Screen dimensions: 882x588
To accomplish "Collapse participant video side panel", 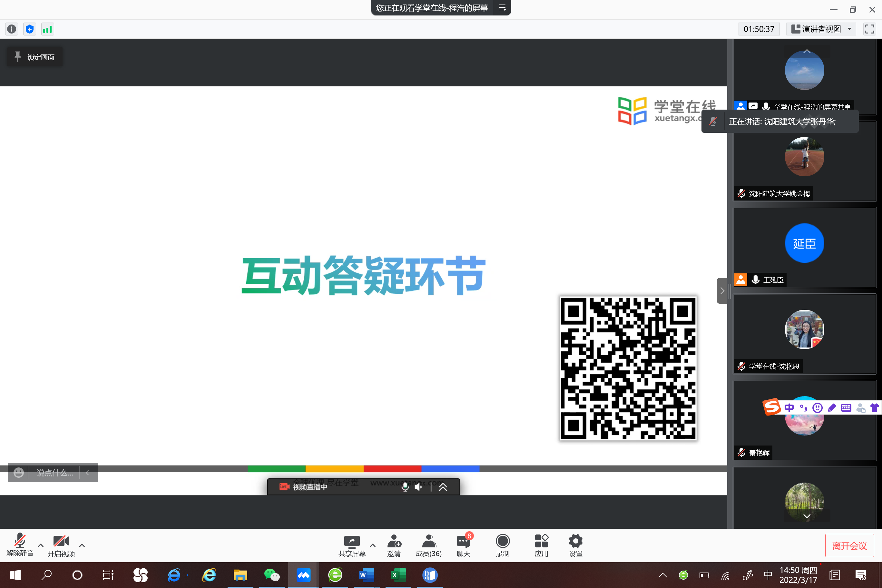I will click(x=722, y=291).
